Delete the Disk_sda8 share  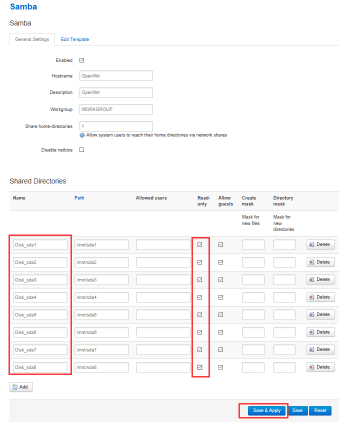320,367
